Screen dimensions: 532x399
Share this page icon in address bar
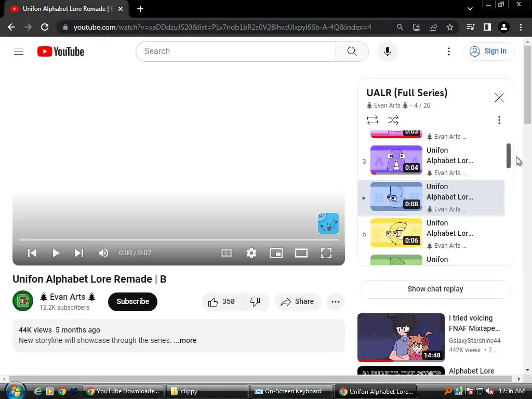click(433, 27)
